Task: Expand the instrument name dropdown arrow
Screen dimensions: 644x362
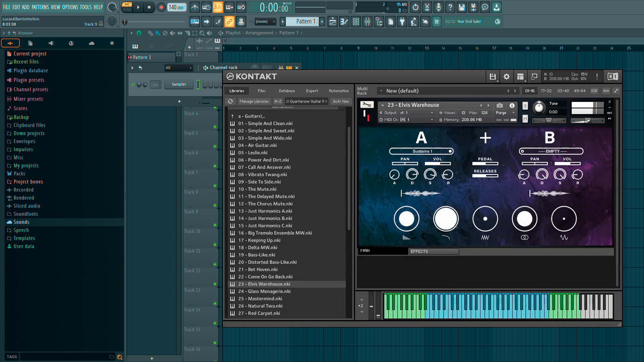Action: pos(382,105)
